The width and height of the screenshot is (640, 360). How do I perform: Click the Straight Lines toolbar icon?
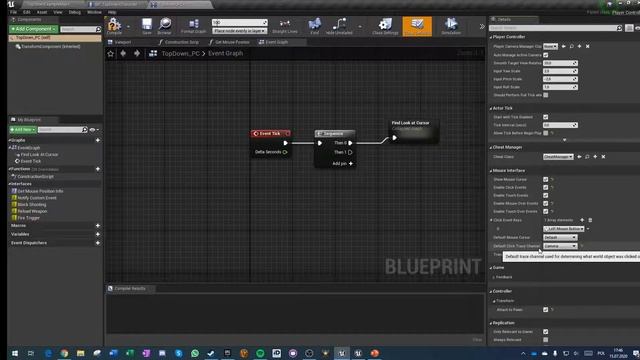tap(285, 26)
